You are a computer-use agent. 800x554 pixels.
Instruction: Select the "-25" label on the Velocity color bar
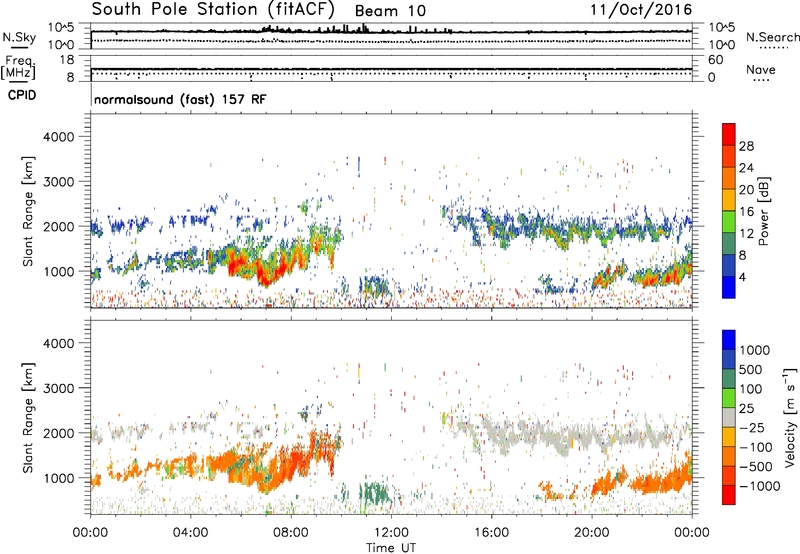coord(752,428)
